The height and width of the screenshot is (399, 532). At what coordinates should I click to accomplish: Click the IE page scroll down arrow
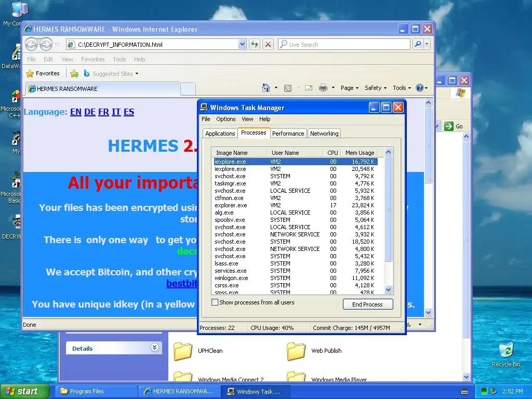point(428,312)
